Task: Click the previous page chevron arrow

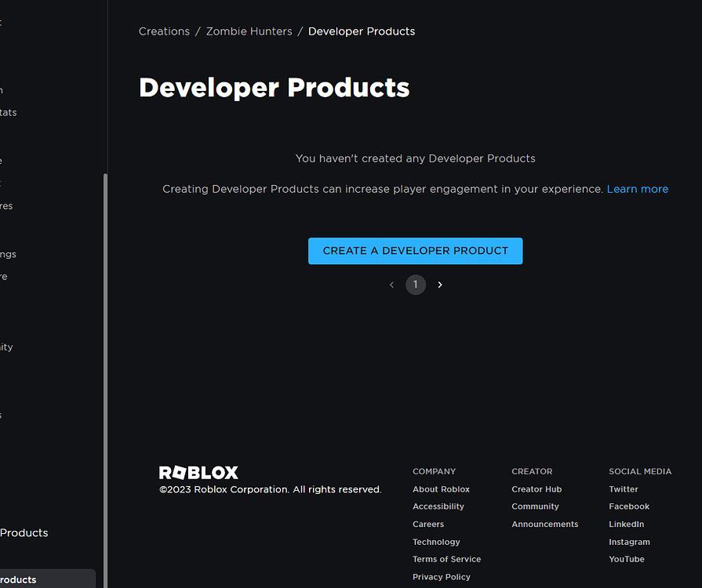Action: pos(391,285)
